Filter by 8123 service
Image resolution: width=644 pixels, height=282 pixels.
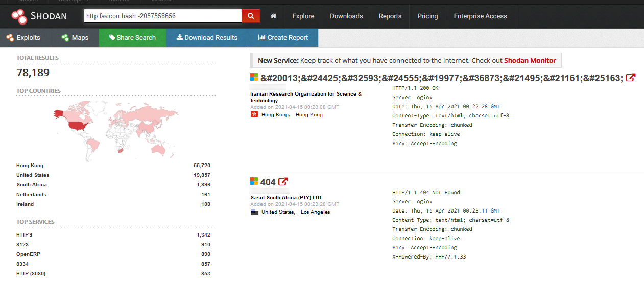(x=22, y=245)
